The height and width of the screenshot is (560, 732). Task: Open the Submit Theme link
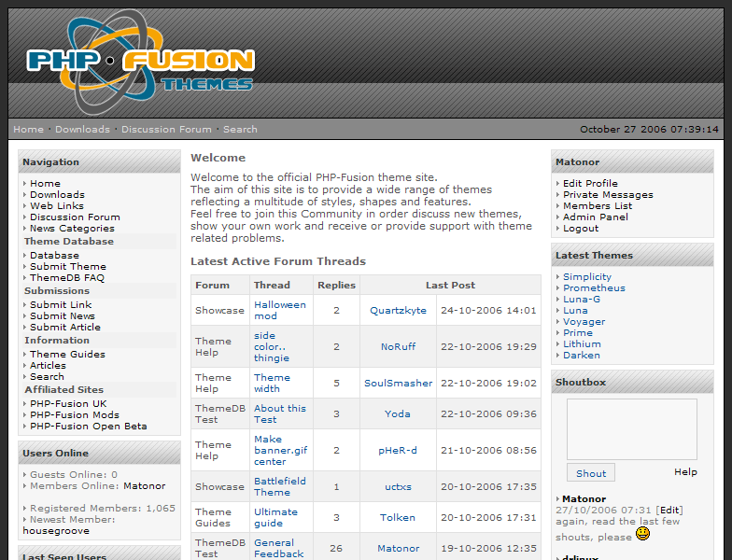68,267
